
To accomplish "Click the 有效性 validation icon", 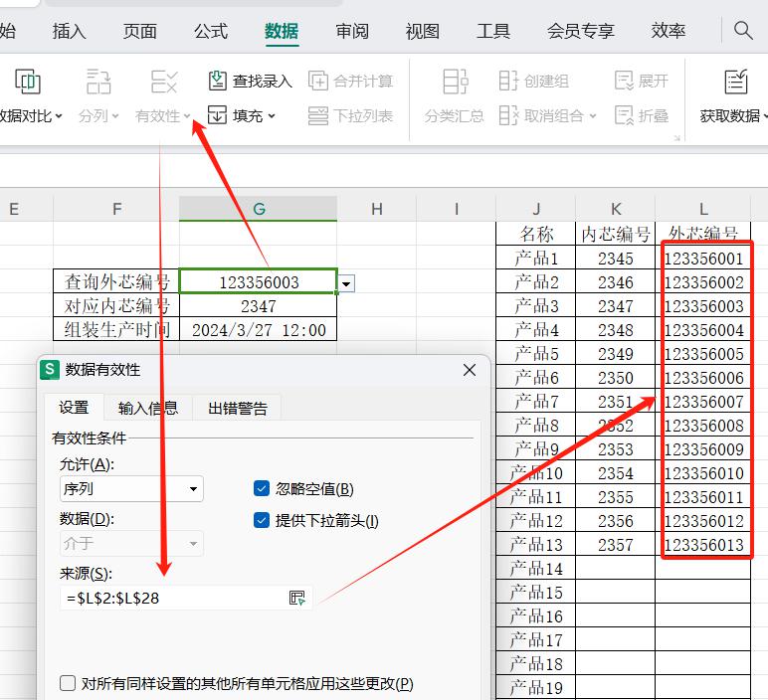I will (x=163, y=82).
